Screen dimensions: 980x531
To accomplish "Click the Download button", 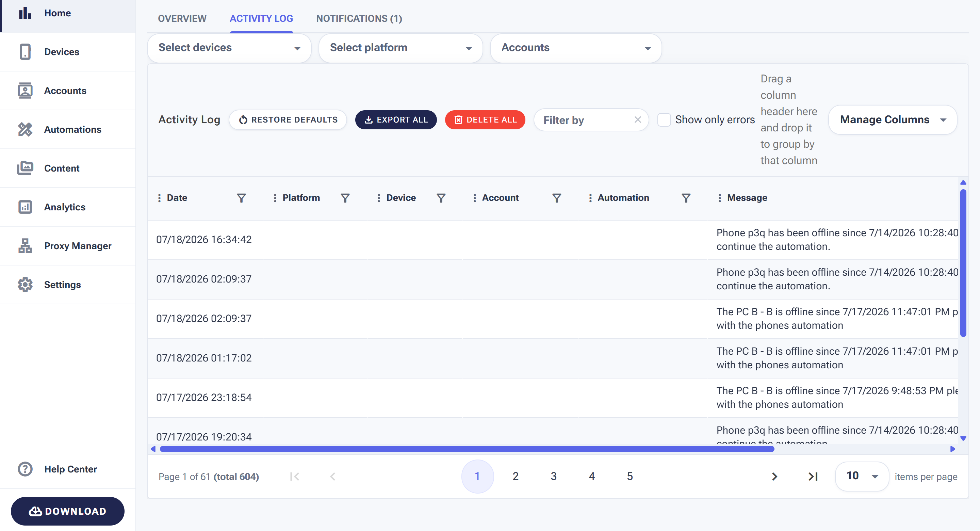I will 68,511.
